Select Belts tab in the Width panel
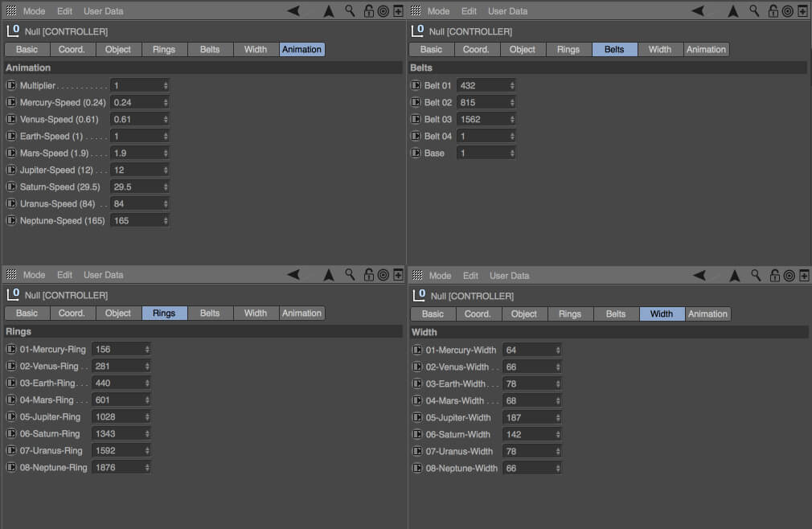The height and width of the screenshot is (529, 812). 616,314
